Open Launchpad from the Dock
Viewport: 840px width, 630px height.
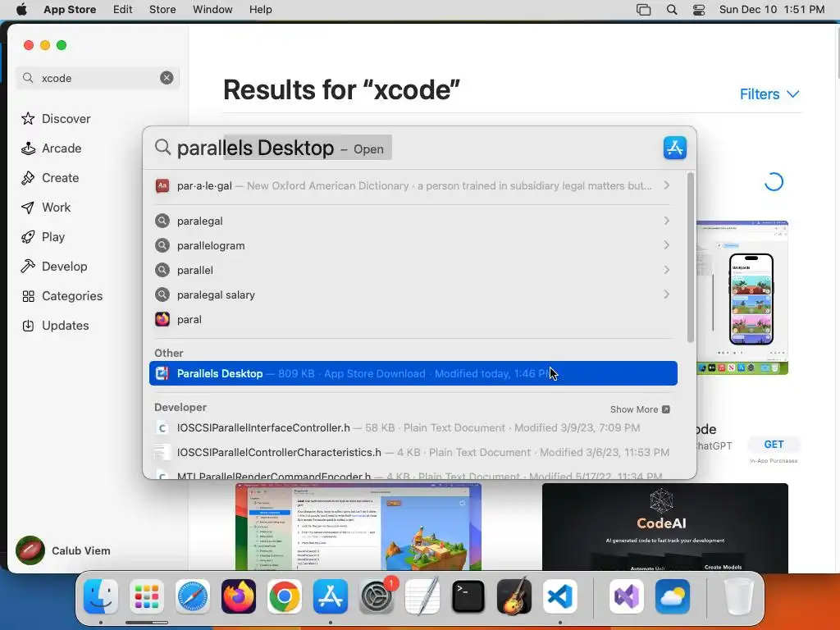[146, 596]
